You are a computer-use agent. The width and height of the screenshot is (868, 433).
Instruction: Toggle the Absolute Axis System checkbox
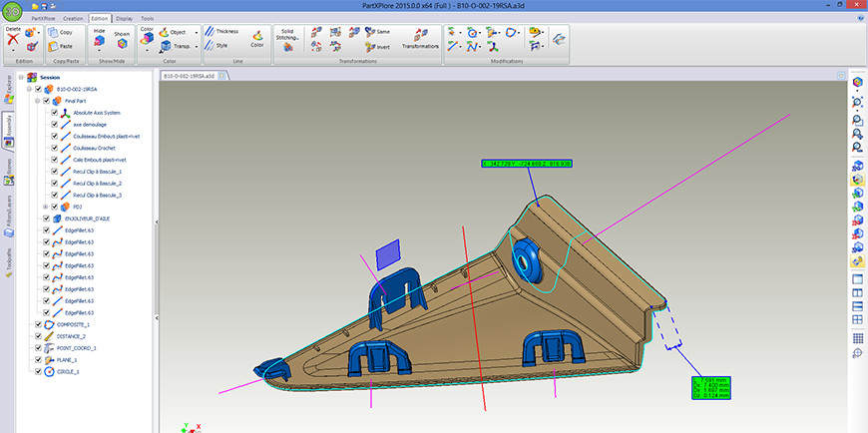pyautogui.click(x=56, y=113)
